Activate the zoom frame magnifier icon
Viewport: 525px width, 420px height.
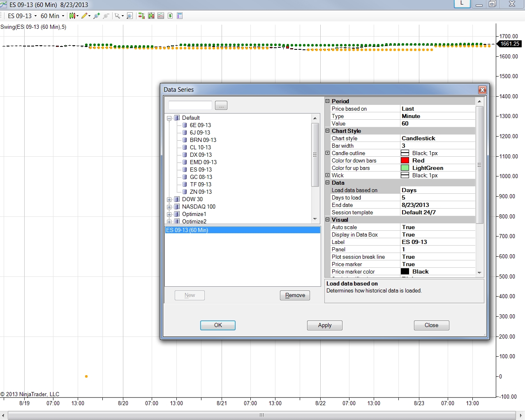[x=130, y=16]
